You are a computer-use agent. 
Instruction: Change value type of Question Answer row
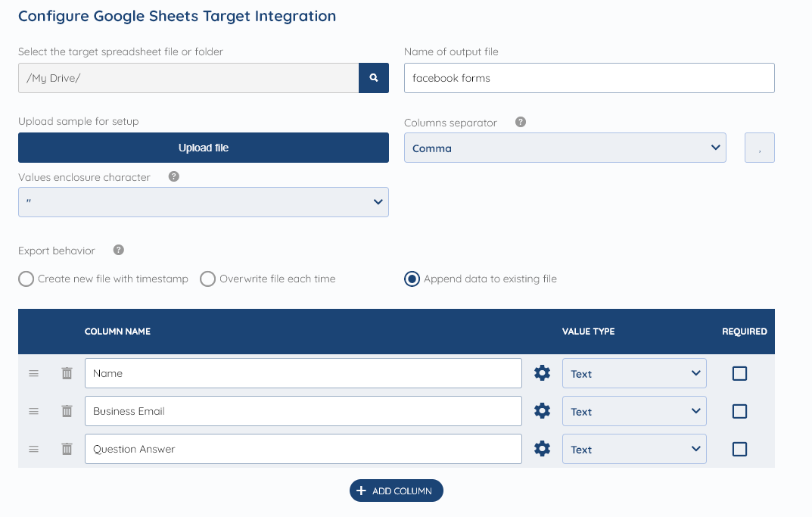(634, 449)
